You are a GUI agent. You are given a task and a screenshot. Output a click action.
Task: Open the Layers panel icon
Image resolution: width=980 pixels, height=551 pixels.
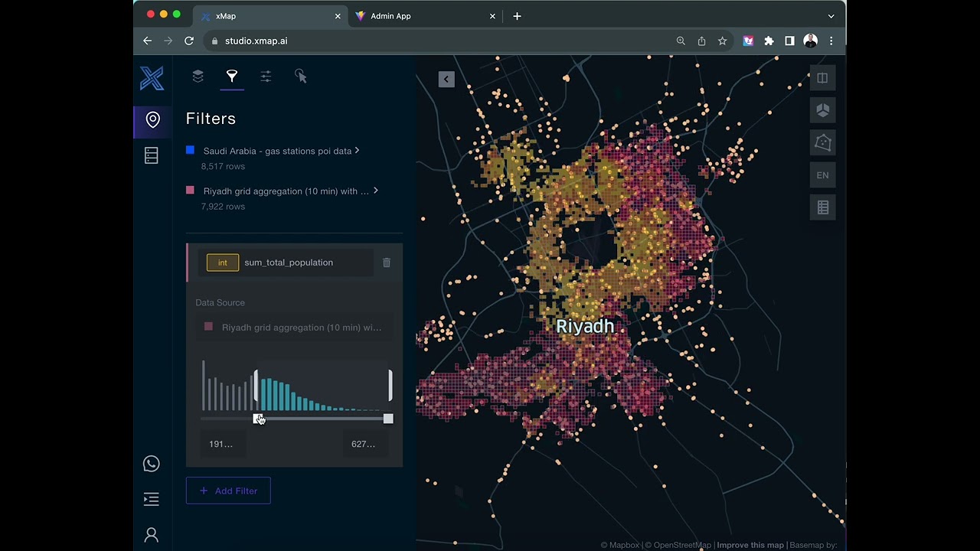(198, 76)
